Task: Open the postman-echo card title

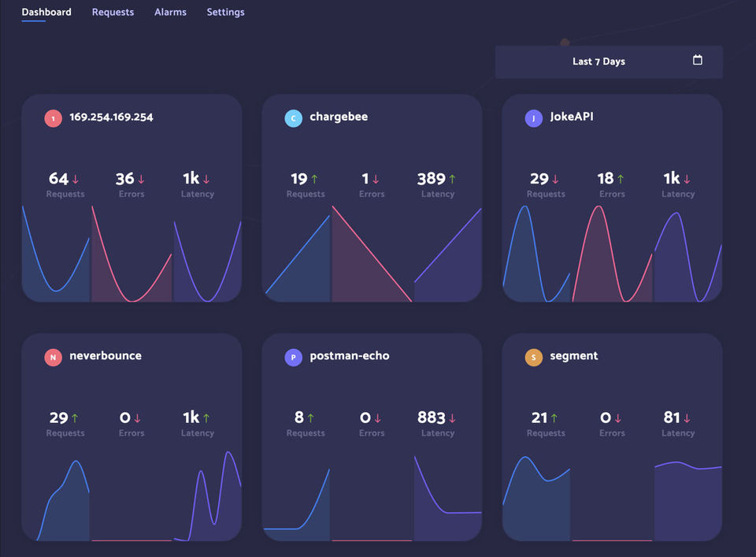Action: coord(350,356)
